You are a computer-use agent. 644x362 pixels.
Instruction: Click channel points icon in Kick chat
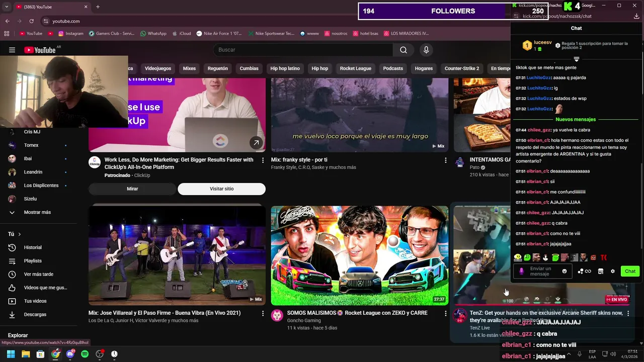tap(584, 271)
